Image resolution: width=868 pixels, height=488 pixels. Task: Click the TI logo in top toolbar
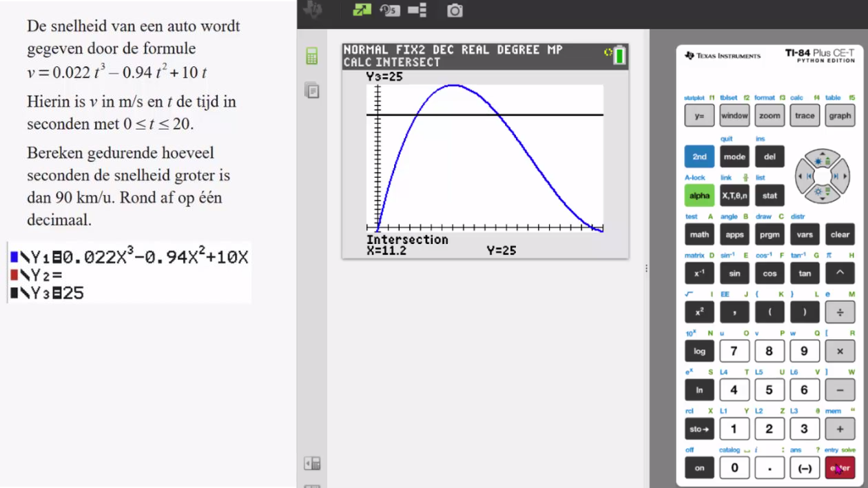click(x=313, y=9)
